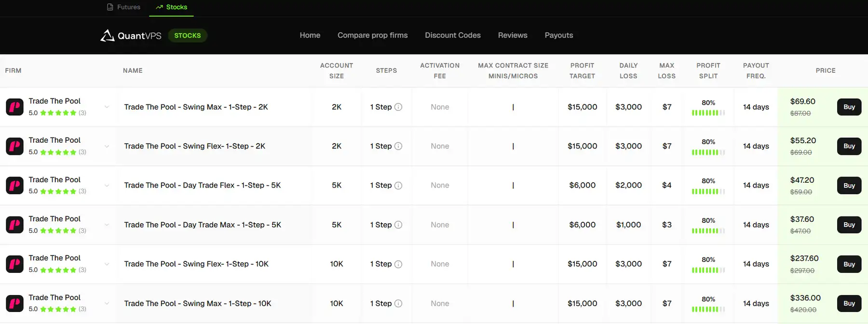Go to Discount Codes
Viewport: 868px width, 324px height.
(x=453, y=35)
